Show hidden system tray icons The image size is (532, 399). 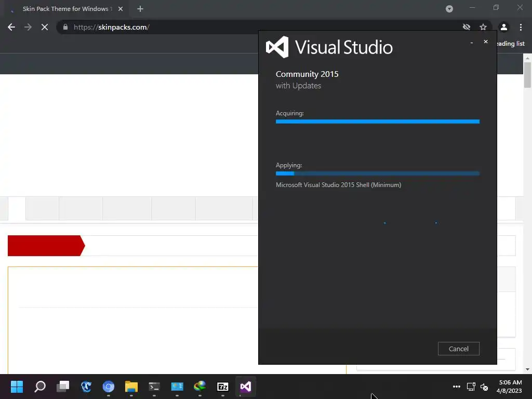(x=457, y=387)
